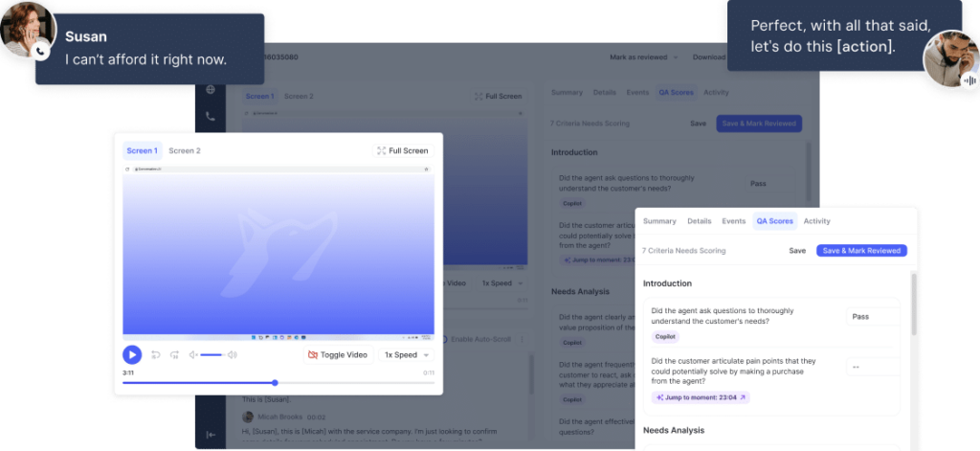Click the recorded screen video thumbnail

click(x=278, y=254)
